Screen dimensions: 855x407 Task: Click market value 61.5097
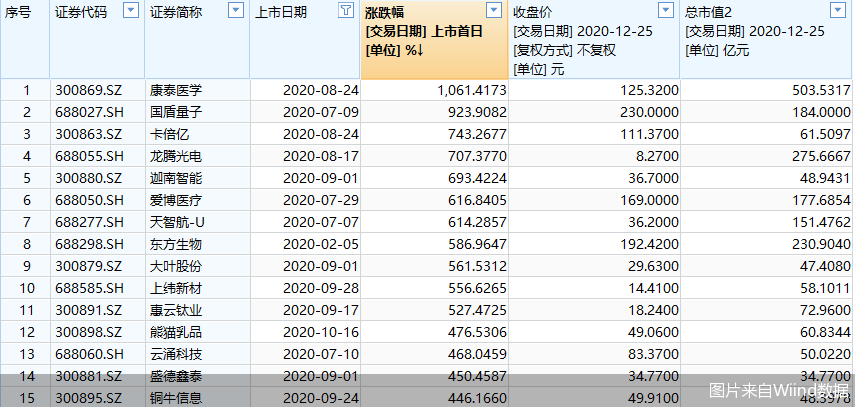click(825, 134)
